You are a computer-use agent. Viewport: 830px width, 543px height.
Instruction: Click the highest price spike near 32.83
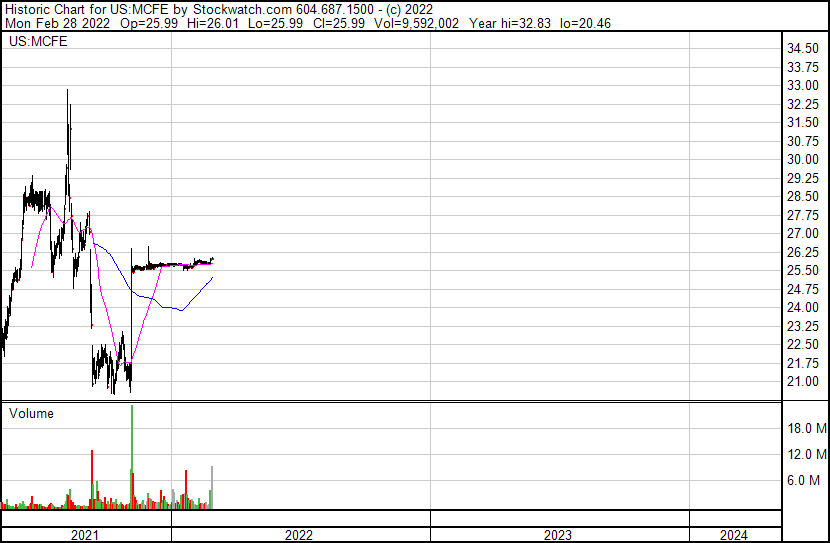68,93
